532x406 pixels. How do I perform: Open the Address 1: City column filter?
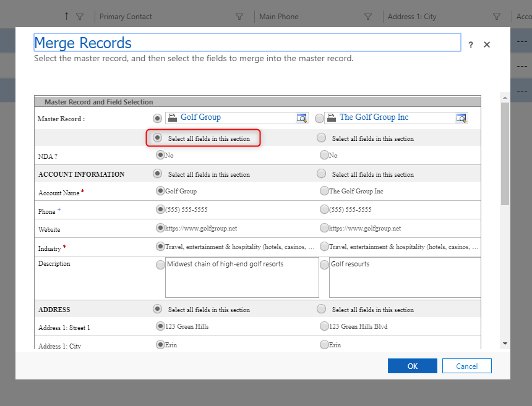(x=496, y=17)
